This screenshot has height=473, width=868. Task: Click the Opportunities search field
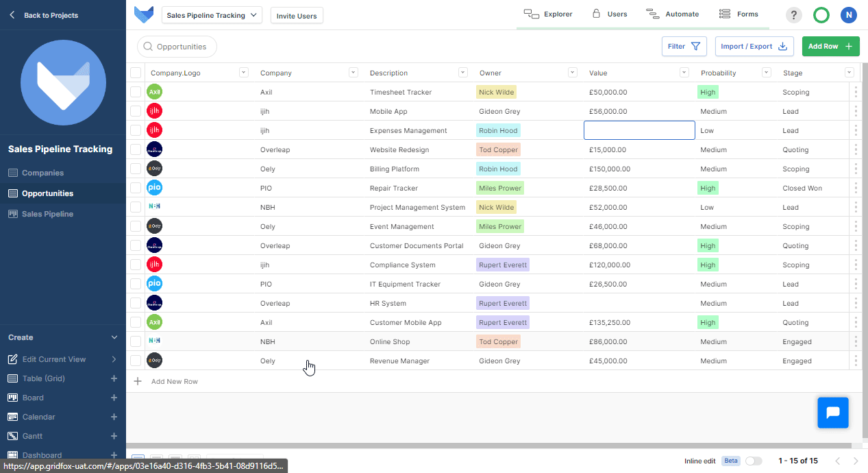coord(177,47)
